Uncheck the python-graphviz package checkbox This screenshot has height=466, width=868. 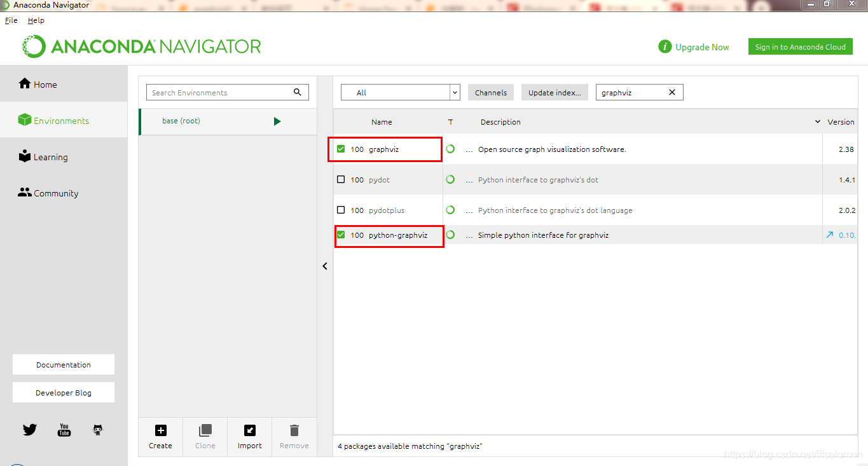(x=341, y=235)
